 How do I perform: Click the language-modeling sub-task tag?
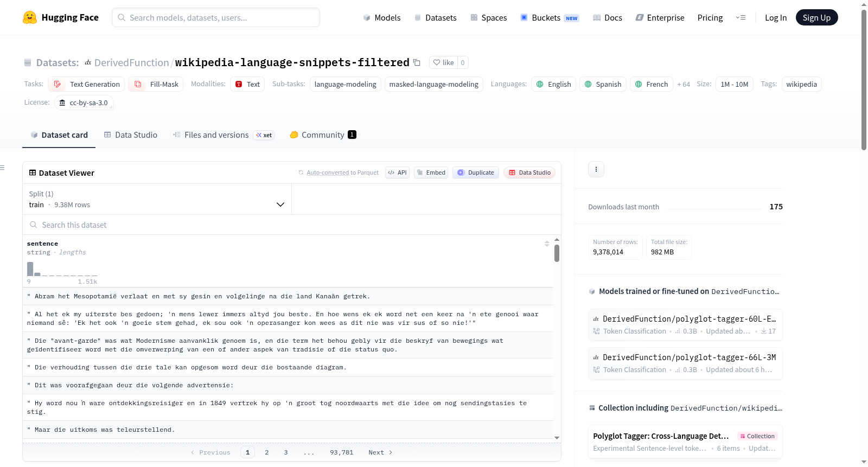click(x=345, y=84)
